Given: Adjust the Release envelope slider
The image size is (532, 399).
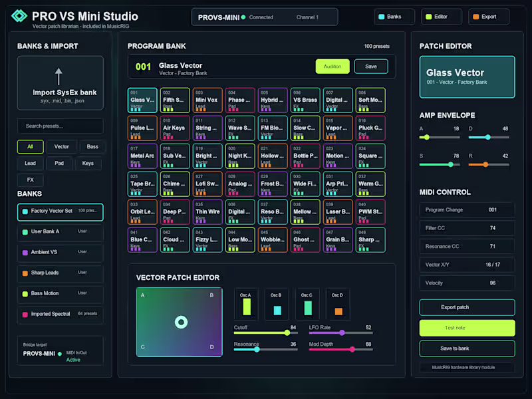Looking at the screenshot, I should [489, 164].
